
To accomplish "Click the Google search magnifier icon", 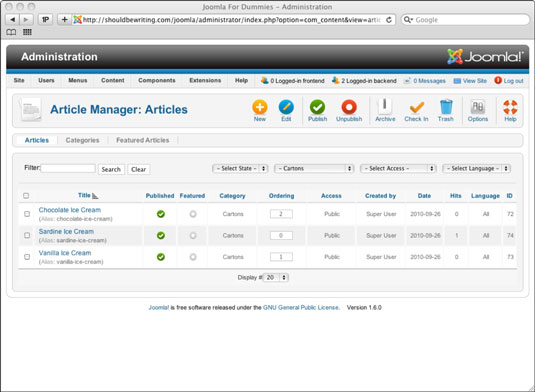I will tap(408, 20).
